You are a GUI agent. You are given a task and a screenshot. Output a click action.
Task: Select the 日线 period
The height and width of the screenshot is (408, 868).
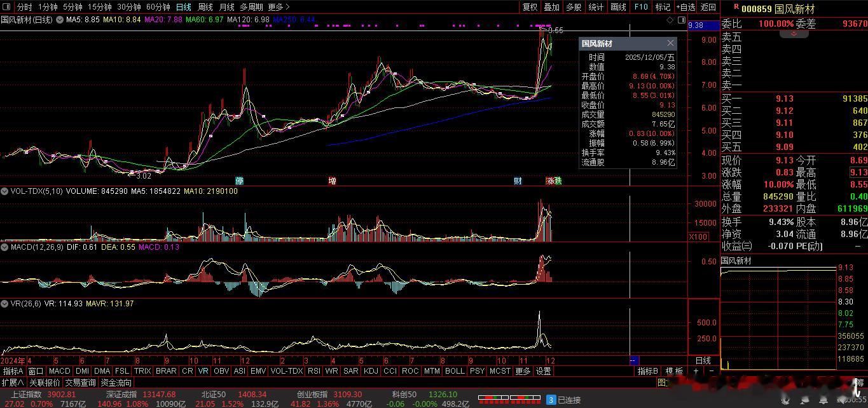(x=183, y=7)
